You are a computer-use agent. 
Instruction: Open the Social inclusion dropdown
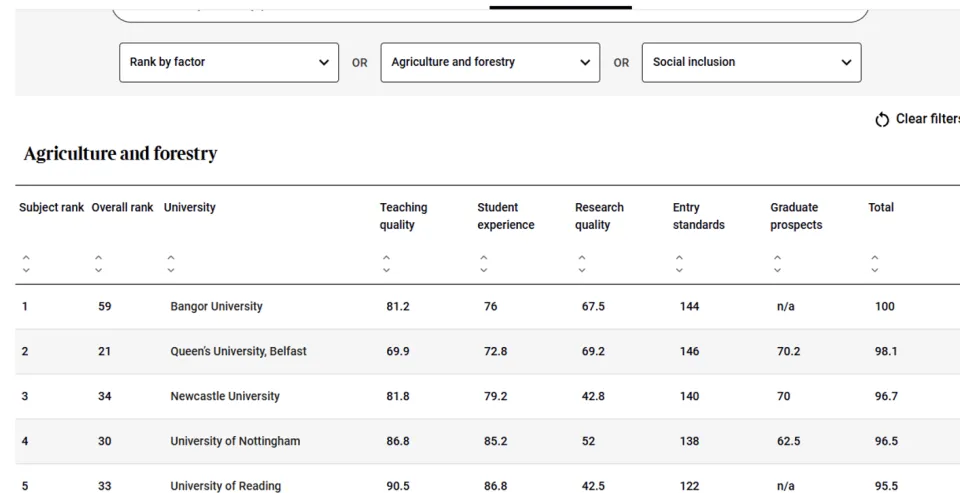[751, 62]
